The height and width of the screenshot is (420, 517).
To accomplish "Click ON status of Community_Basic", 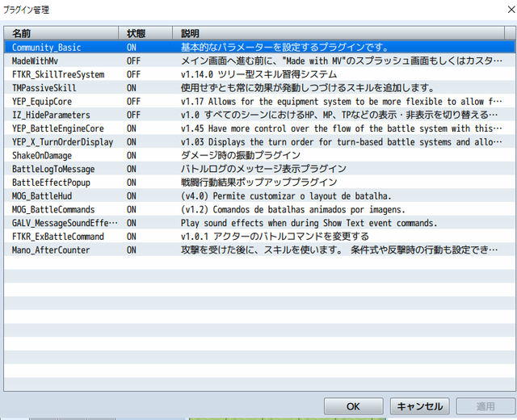I will point(131,48).
